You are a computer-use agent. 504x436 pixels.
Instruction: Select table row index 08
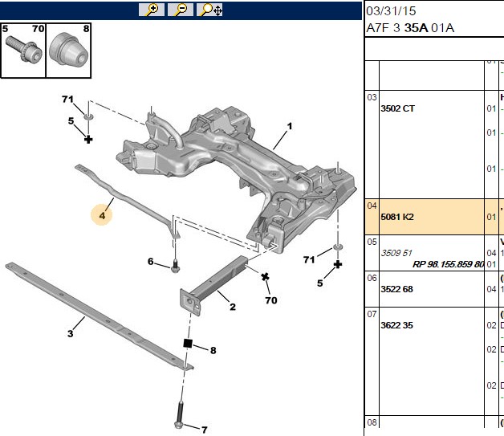[x=372, y=422]
